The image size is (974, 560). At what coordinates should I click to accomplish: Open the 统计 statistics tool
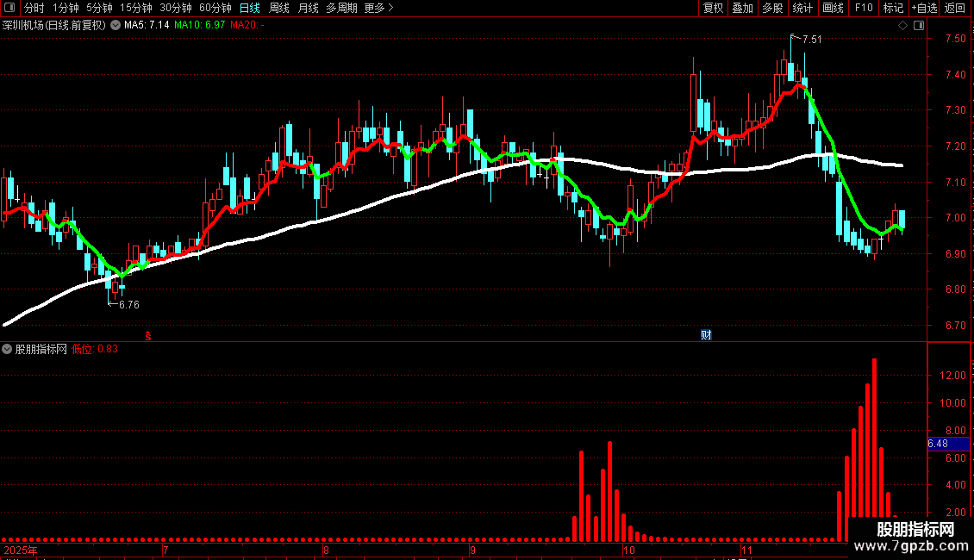[x=802, y=8]
